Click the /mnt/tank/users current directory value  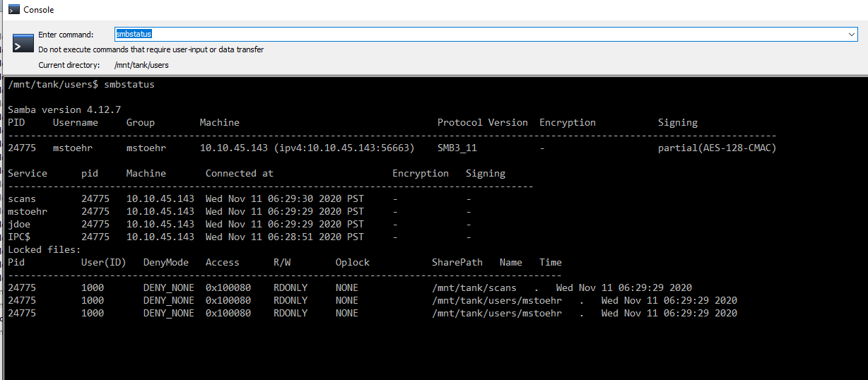tap(141, 65)
